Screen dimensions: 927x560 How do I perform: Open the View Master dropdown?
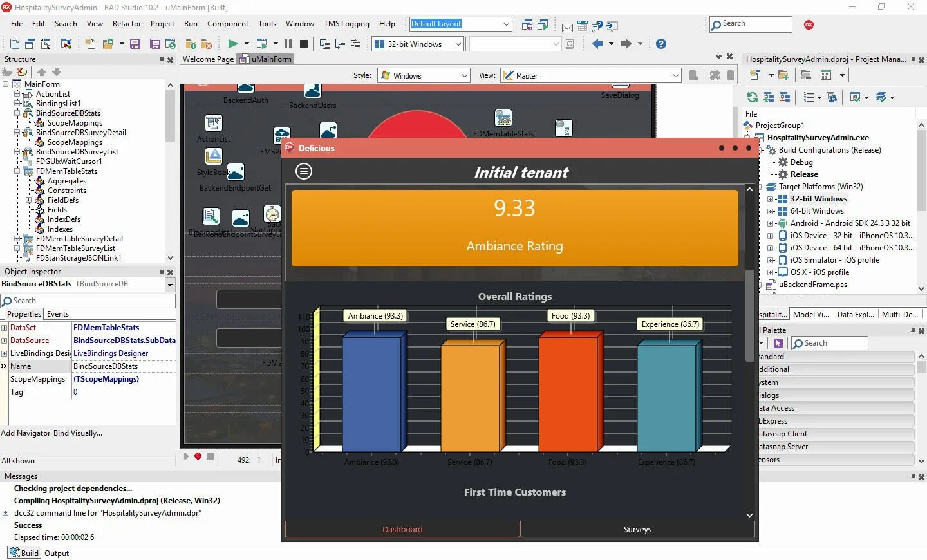pos(675,75)
